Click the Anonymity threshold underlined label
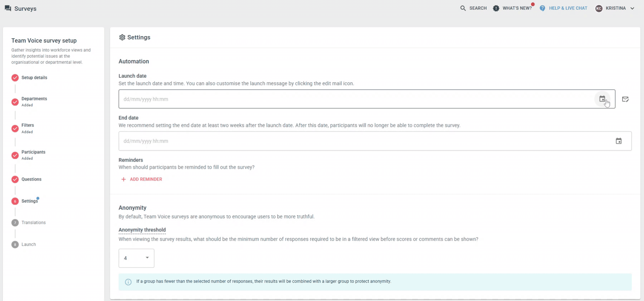644x301 pixels. click(x=142, y=230)
